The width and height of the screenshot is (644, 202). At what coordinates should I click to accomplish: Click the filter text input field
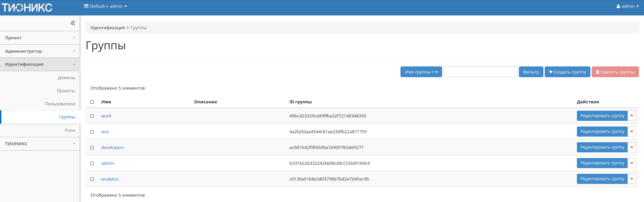(x=480, y=72)
